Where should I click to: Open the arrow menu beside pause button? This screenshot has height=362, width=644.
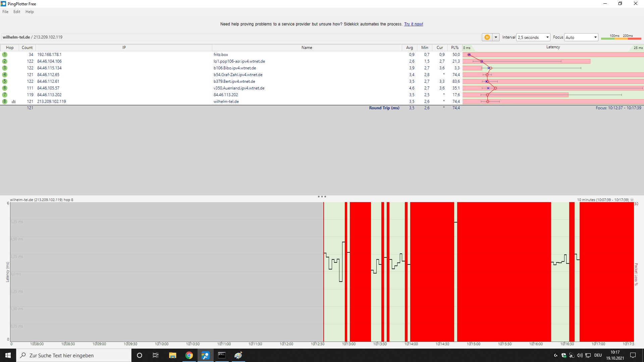(x=496, y=37)
